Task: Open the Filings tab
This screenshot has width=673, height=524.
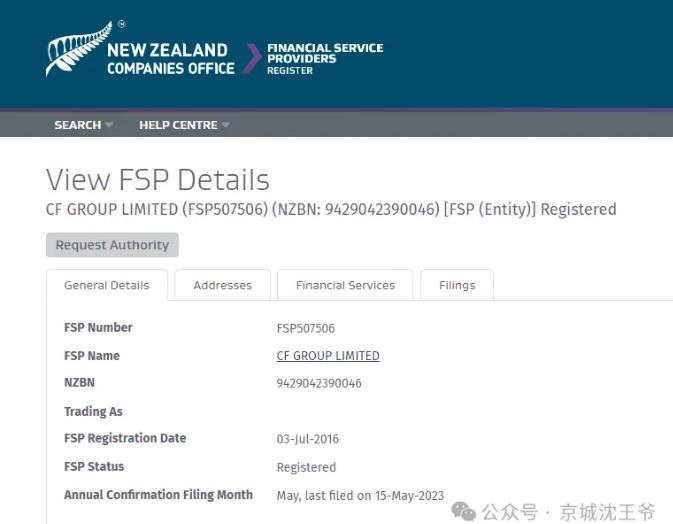Action: 457,285
